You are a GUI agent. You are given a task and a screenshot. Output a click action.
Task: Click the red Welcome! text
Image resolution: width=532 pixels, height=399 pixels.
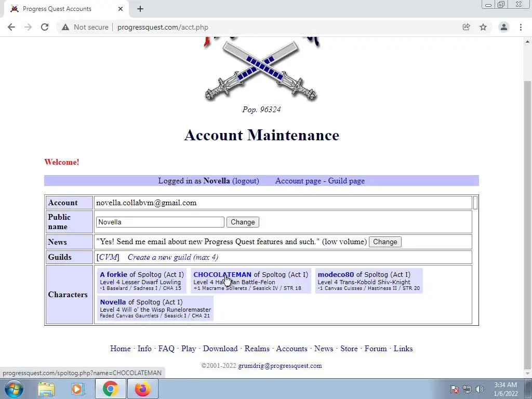(61, 162)
